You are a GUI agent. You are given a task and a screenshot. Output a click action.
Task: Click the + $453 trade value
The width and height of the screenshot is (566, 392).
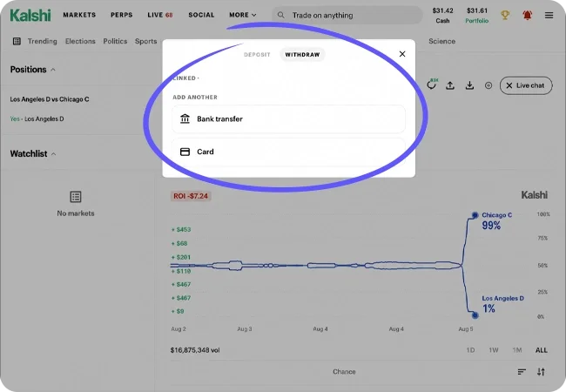point(181,230)
